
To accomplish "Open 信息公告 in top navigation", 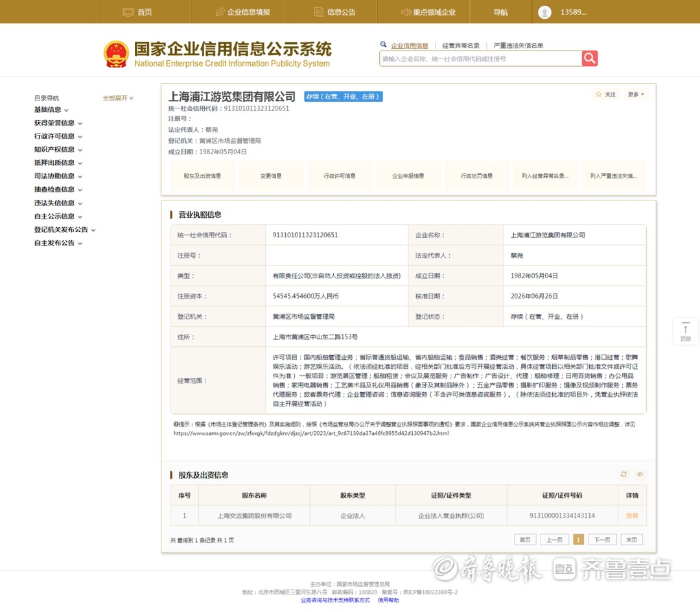I will 335,12.
